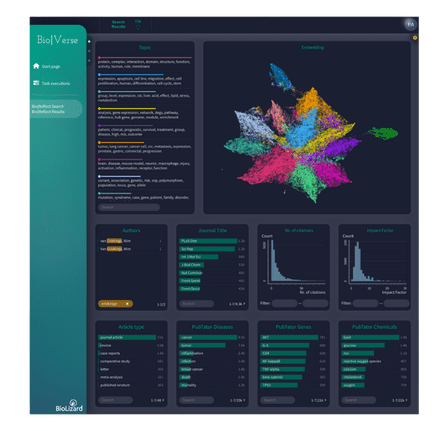Select the light-blue variant, association topic
This screenshot has width=446, height=431.
[145, 181]
